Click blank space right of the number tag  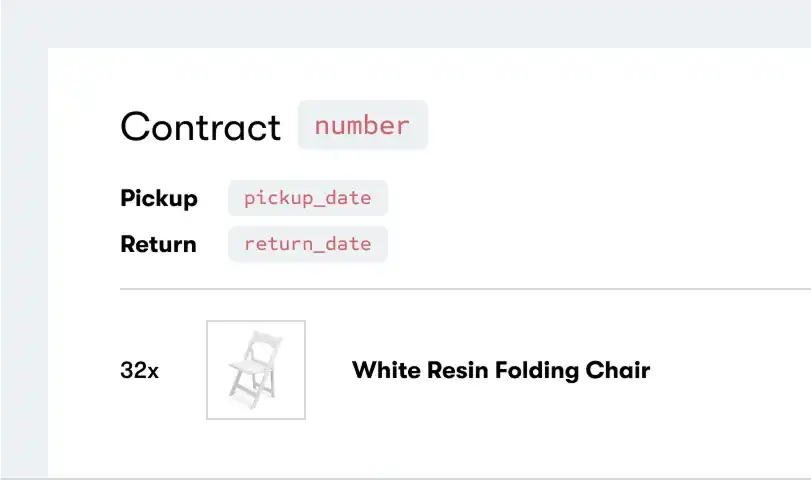point(600,125)
